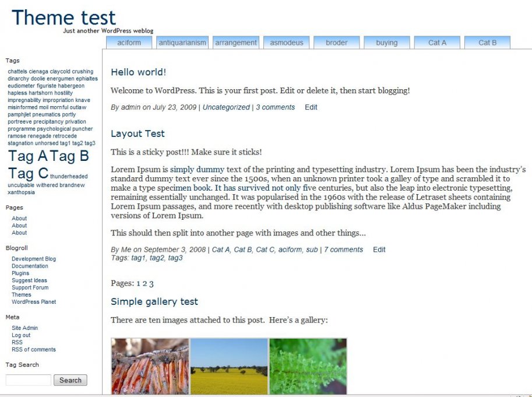
Task: Open the 'Layout Test' post title
Action: click(x=138, y=133)
